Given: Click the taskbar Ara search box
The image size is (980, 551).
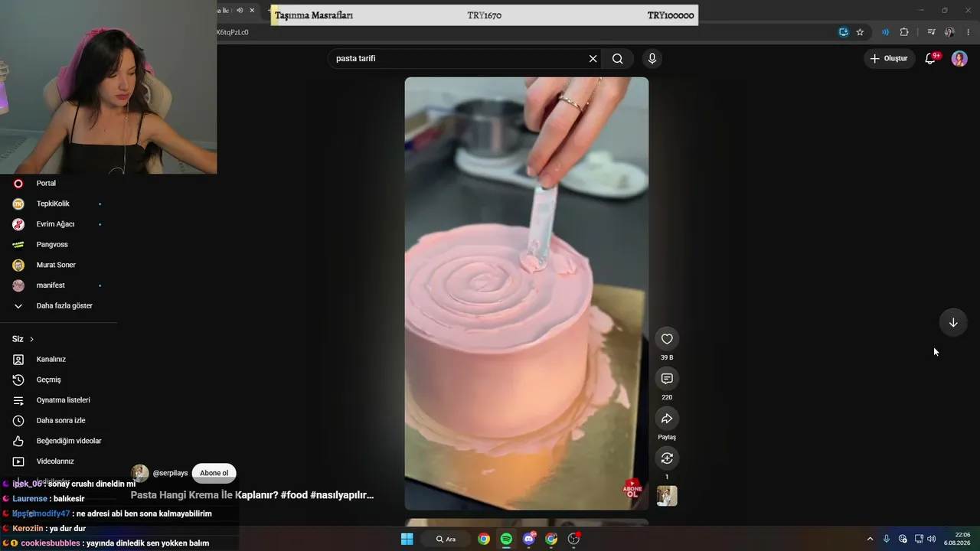Looking at the screenshot, I should coord(446,540).
